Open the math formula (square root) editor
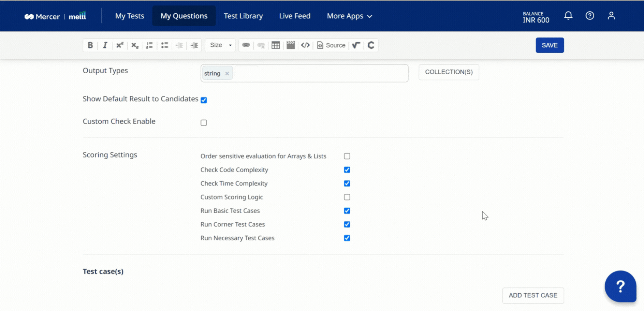Screen dimensions: 644x311 [356, 45]
